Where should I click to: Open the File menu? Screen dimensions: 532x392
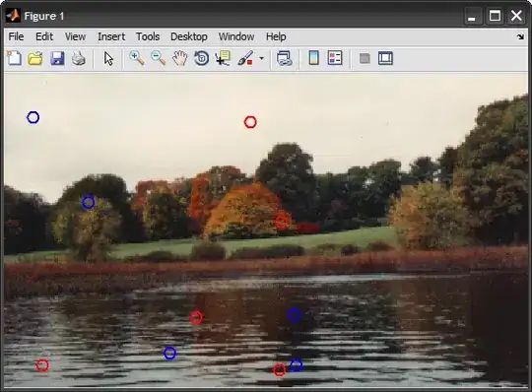(x=16, y=36)
